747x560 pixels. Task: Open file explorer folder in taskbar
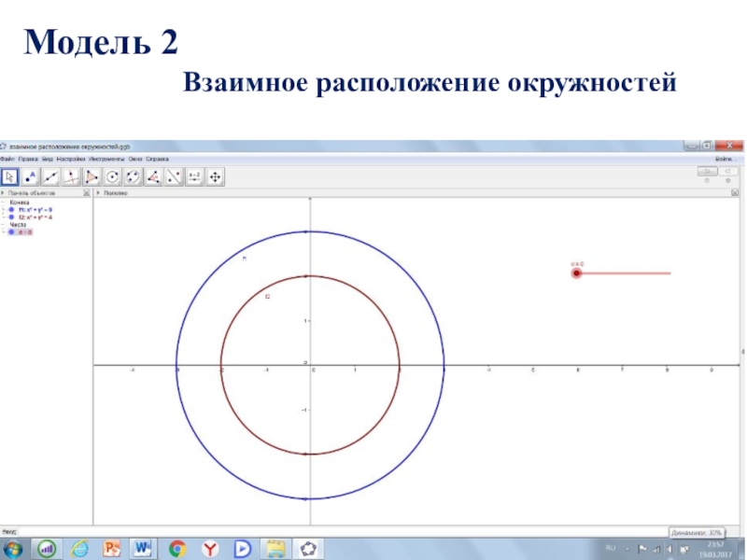click(x=275, y=549)
